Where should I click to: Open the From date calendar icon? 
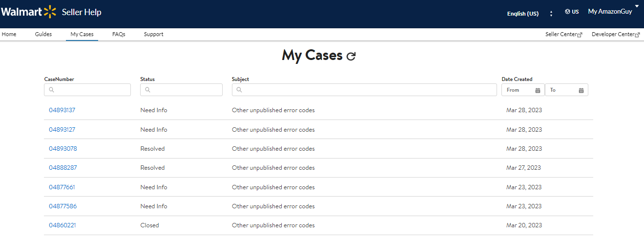(538, 90)
